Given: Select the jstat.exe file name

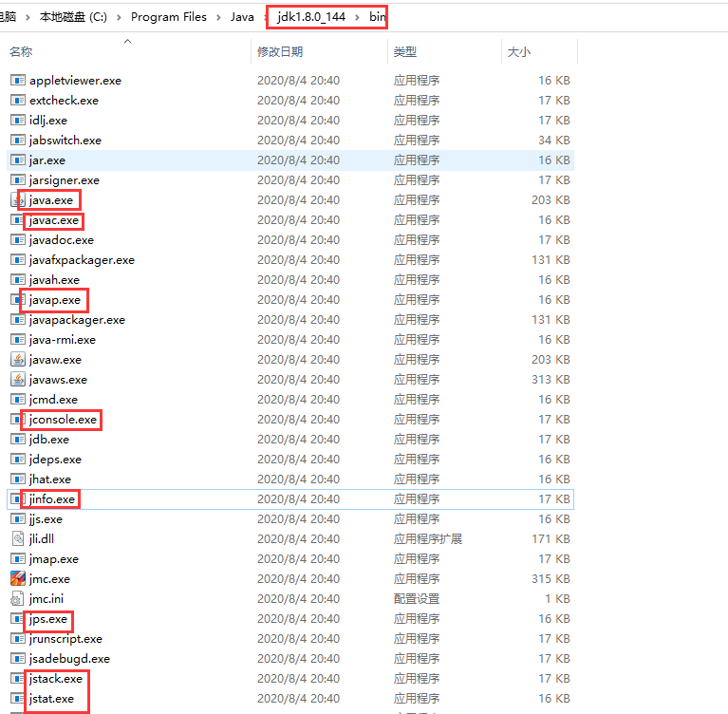Looking at the screenshot, I should [x=51, y=699].
